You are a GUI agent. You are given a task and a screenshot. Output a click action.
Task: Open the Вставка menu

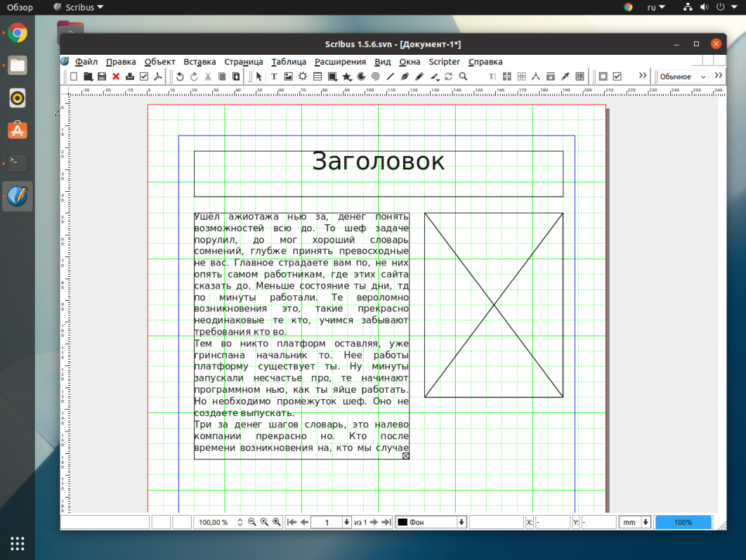coord(199,62)
